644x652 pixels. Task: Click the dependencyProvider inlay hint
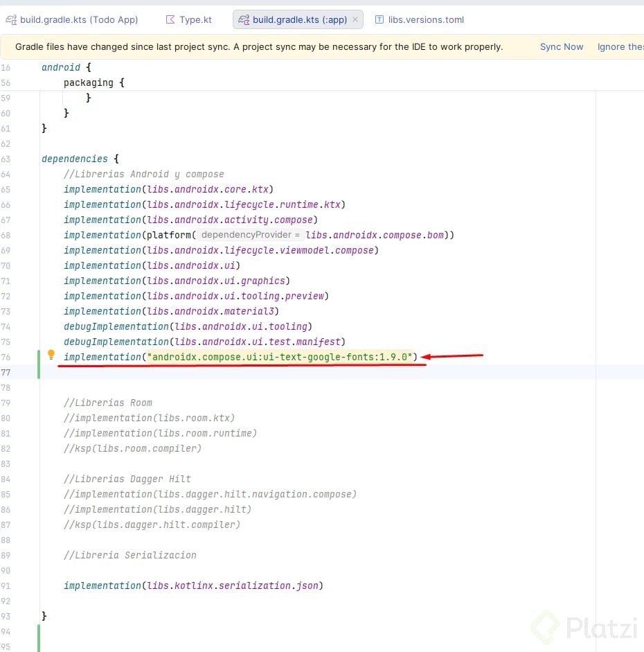coord(251,235)
